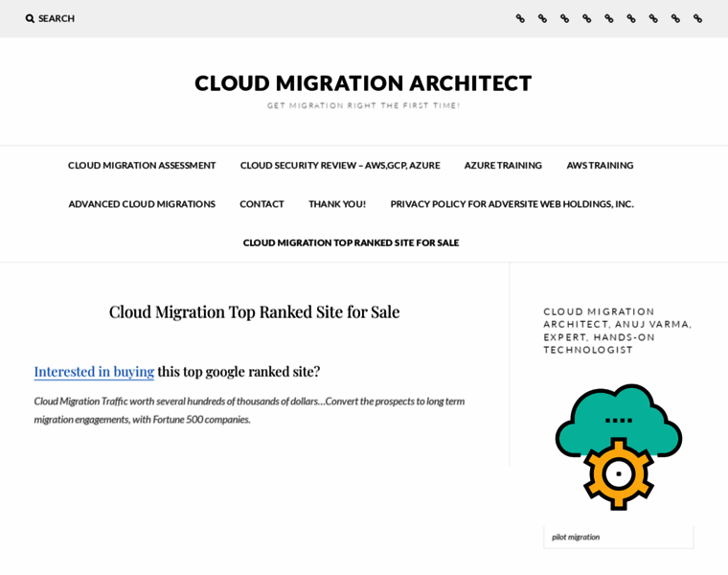Open Cloud Security Review – AWS, GCP, Azure
This screenshot has width=728, height=575.
340,166
